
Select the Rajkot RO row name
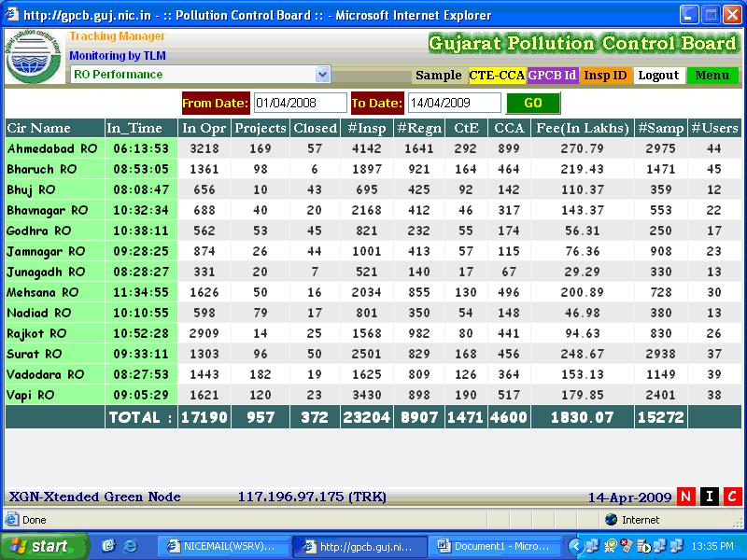pyautogui.click(x=36, y=333)
